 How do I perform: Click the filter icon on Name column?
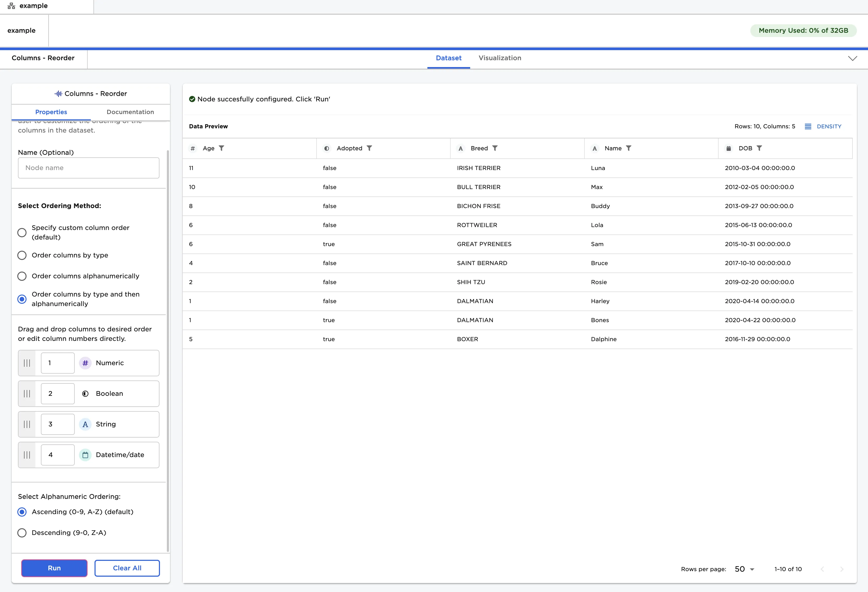629,148
